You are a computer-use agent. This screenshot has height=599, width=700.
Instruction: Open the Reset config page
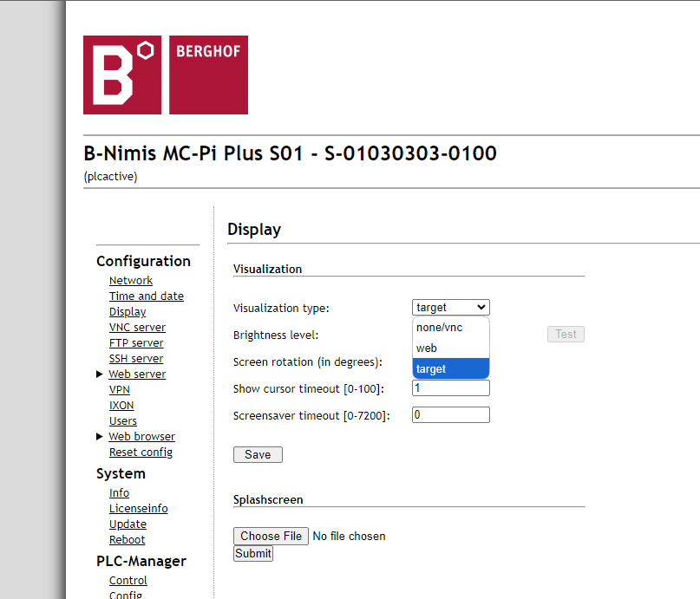pos(141,453)
